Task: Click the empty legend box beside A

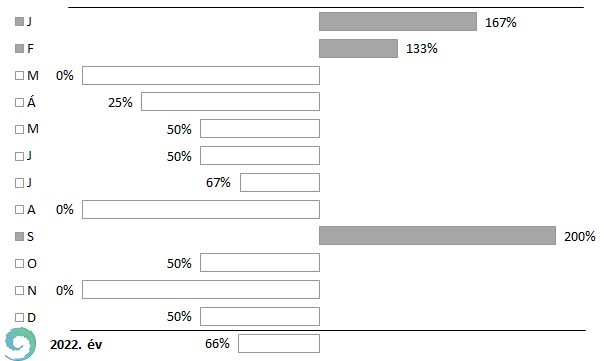Action: pos(19,210)
